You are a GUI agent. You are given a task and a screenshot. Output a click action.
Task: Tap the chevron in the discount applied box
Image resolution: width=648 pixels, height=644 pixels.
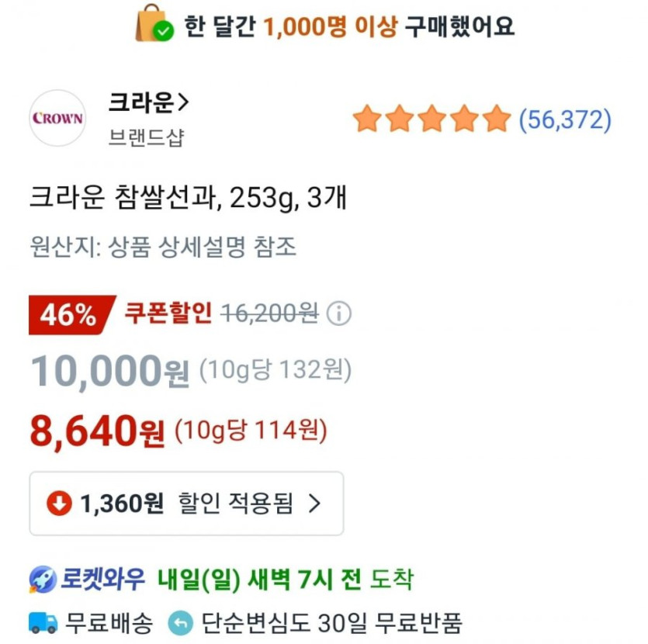314,504
